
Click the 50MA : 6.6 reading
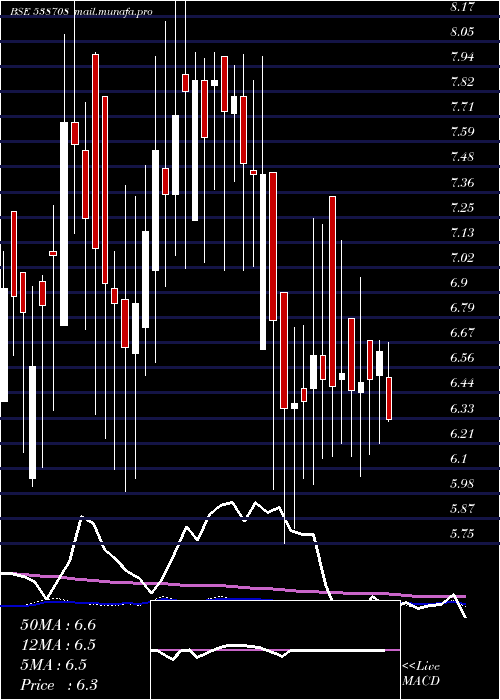pyautogui.click(x=58, y=625)
